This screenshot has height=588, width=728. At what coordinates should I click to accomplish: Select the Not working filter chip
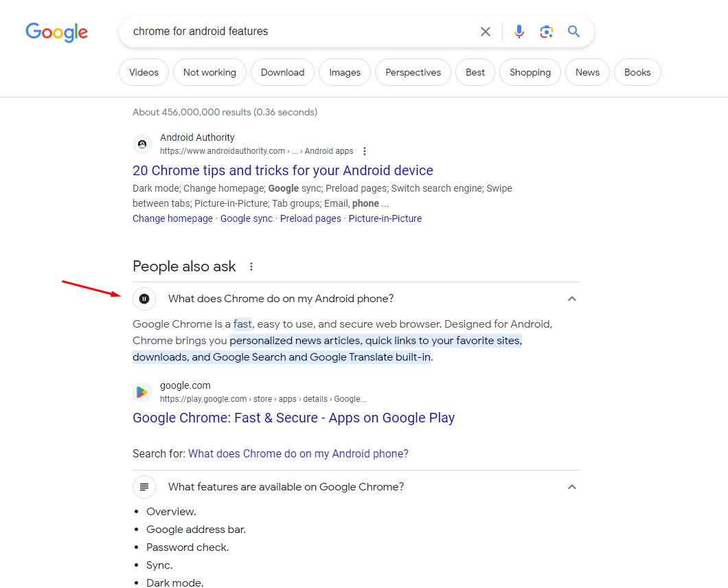(x=209, y=72)
